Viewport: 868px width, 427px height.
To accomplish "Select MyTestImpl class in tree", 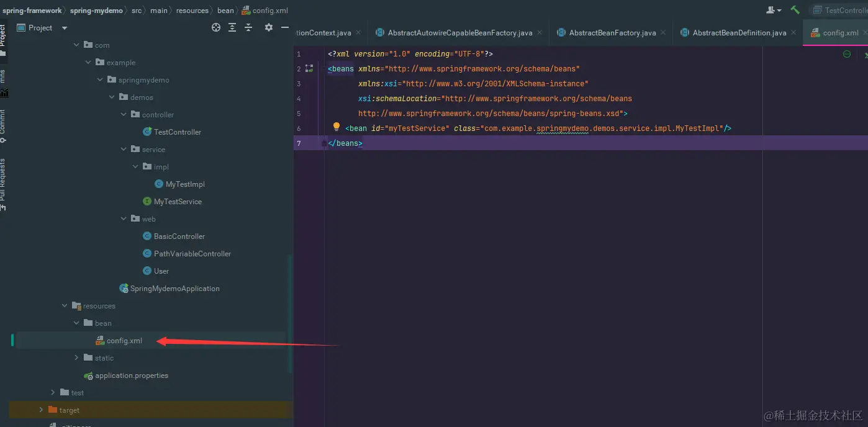I will (x=179, y=184).
